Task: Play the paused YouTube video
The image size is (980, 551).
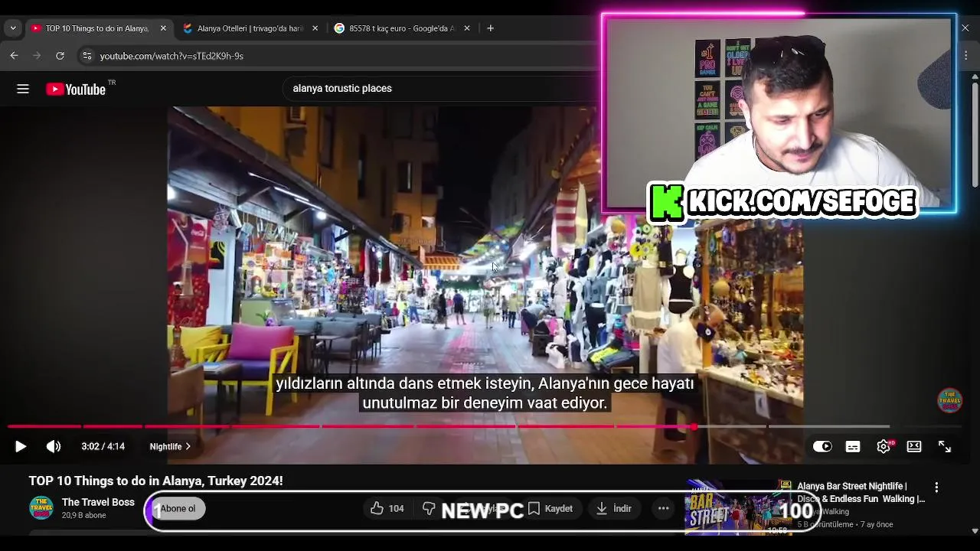Action: click(21, 446)
